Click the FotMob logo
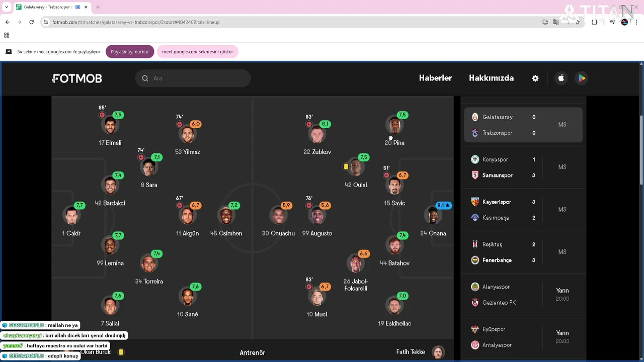This screenshot has height=362, width=644. pyautogui.click(x=77, y=78)
